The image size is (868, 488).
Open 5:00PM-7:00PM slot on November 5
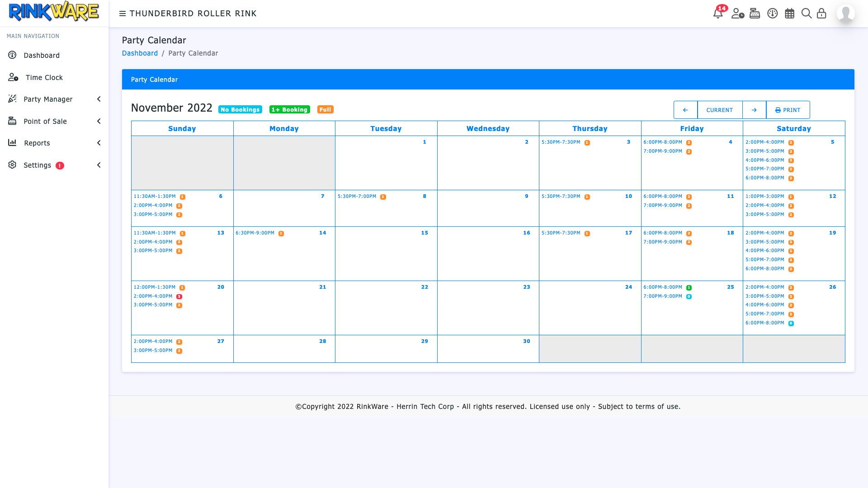[764, 169]
